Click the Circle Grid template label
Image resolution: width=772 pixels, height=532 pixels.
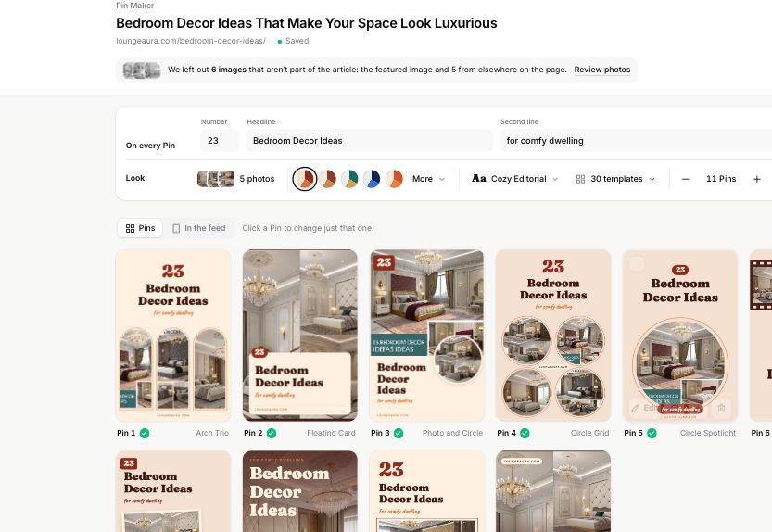(589, 433)
